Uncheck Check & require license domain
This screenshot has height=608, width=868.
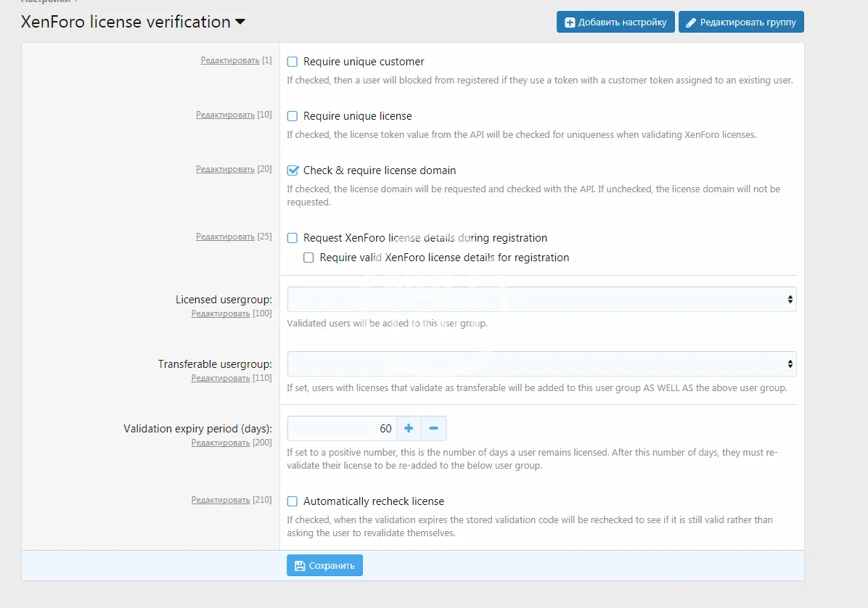pos(292,171)
